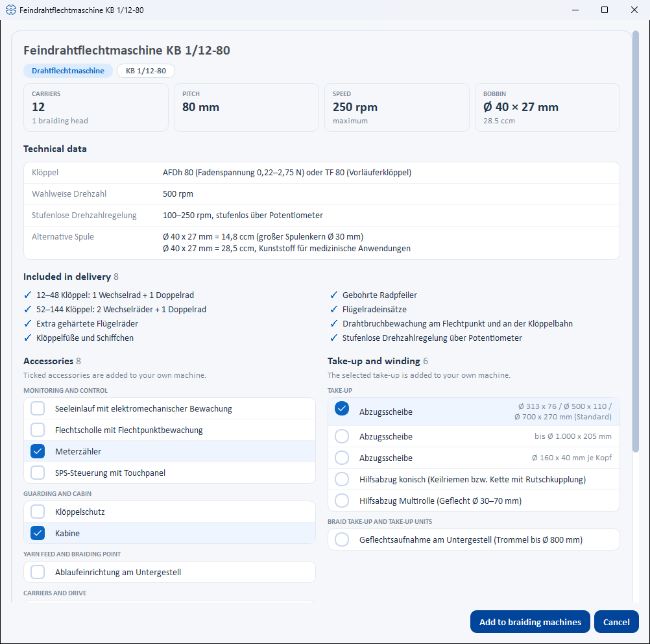Click 'Klöppelfüße und Schiffchen' delivery item
650x644 pixels.
(x=85, y=338)
